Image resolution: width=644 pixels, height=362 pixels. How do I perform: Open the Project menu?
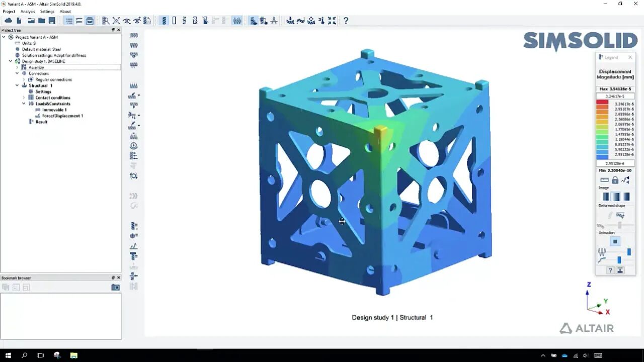pyautogui.click(x=9, y=11)
